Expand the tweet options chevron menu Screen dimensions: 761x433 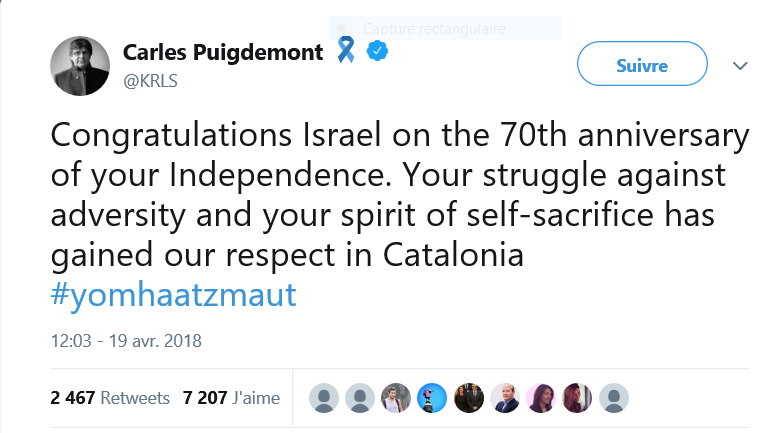click(740, 66)
